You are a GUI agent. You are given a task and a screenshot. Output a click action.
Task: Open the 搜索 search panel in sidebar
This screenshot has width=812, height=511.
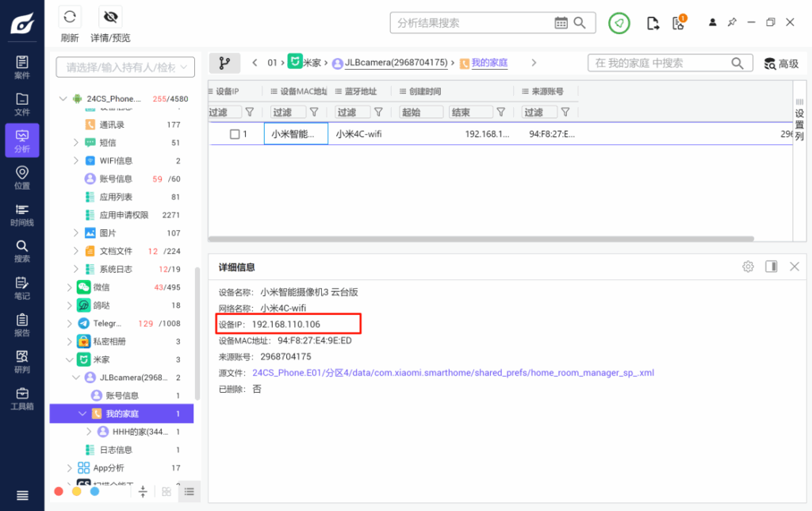tap(21, 252)
